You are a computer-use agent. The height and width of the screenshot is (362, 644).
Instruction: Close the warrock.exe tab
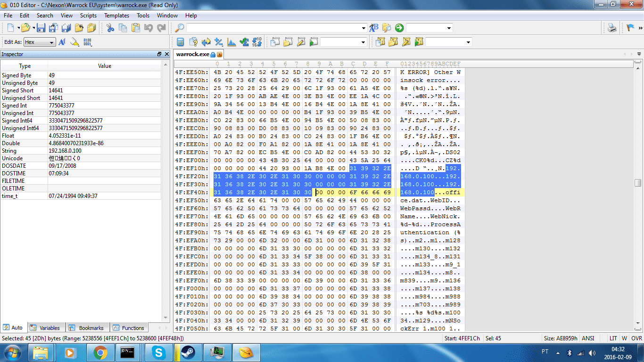pyautogui.click(x=219, y=55)
